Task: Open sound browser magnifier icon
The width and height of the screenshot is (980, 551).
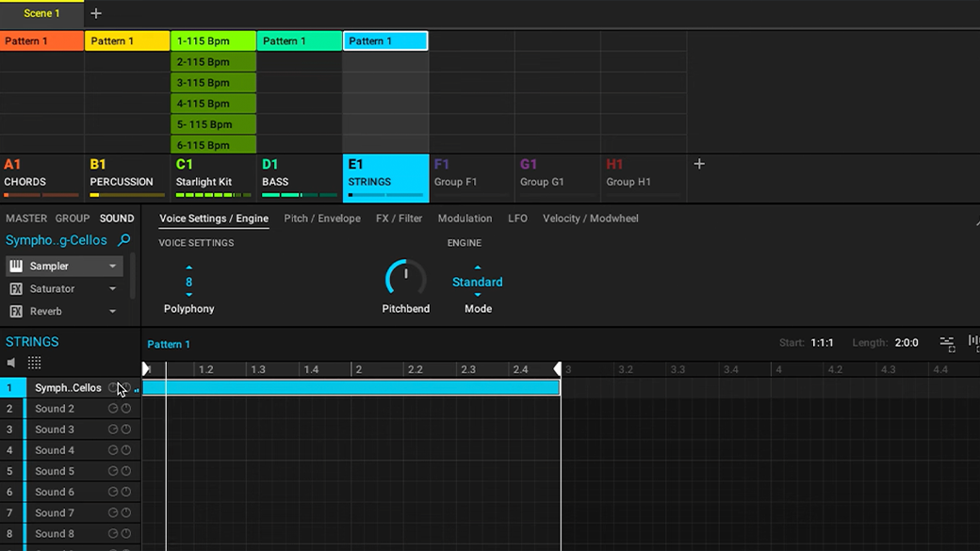Action: (x=123, y=240)
